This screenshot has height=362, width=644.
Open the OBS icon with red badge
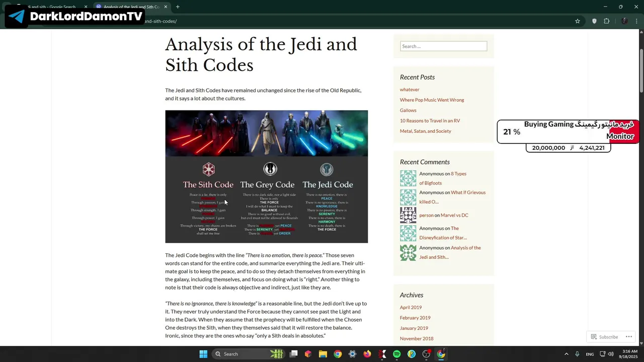tap(427, 354)
